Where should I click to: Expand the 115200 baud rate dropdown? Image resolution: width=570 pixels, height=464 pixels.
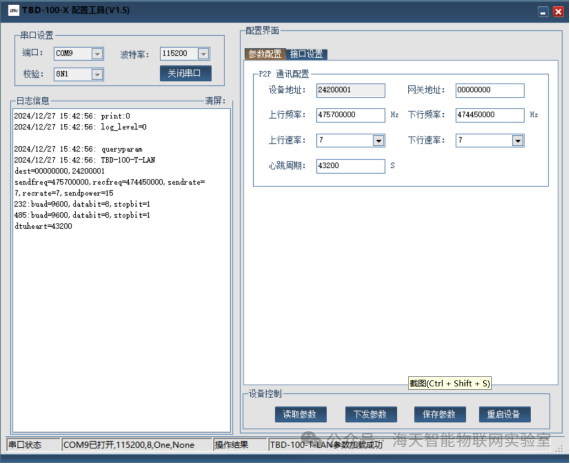pos(204,54)
